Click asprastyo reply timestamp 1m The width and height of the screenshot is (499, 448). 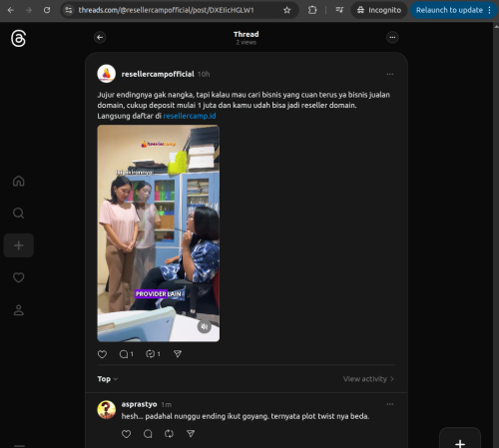click(167, 404)
